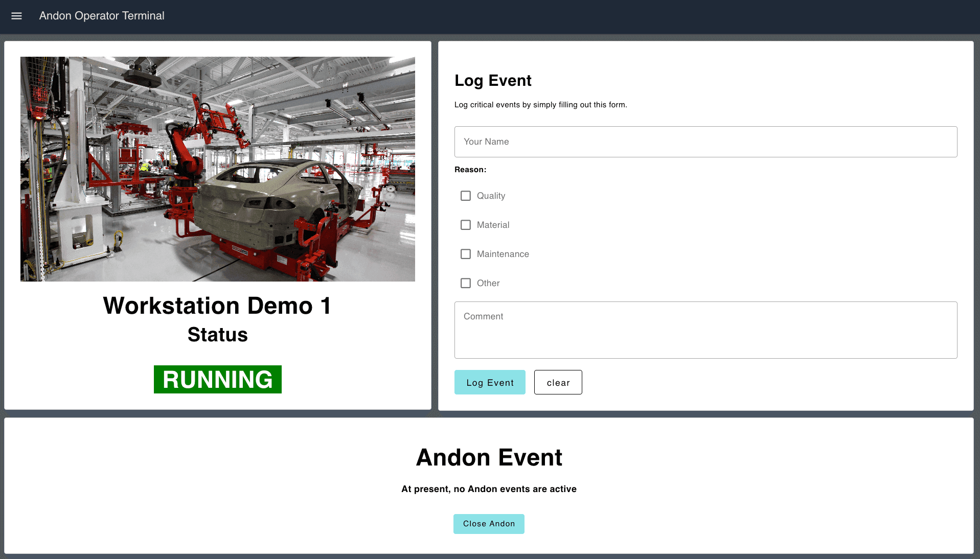Click the Reason: label
Screen dimensions: 980x559
pyautogui.click(x=470, y=169)
